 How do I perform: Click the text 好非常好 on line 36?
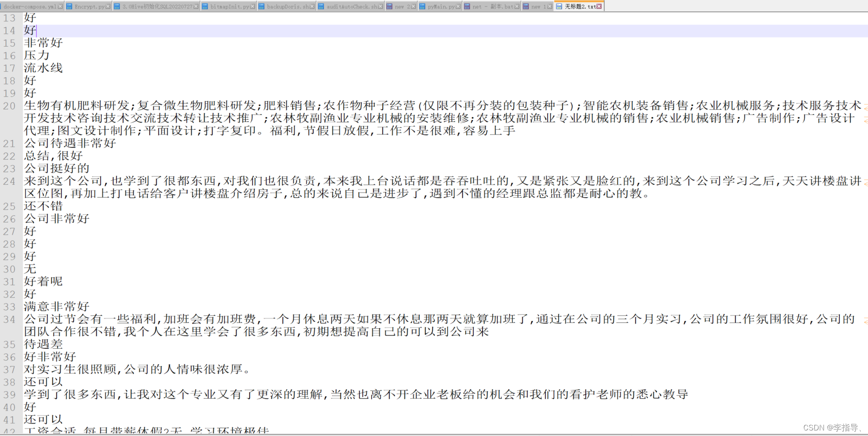(x=50, y=357)
